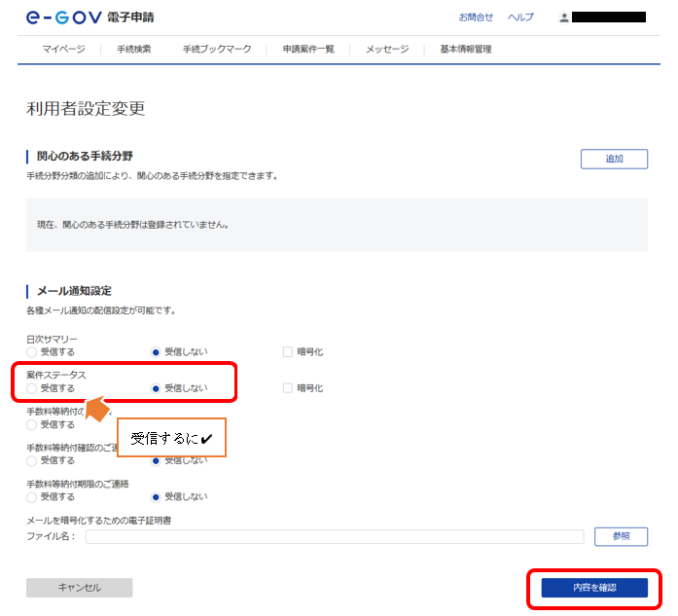Open the ヘルプ help link
This screenshot has width=678, height=616.
(520, 18)
